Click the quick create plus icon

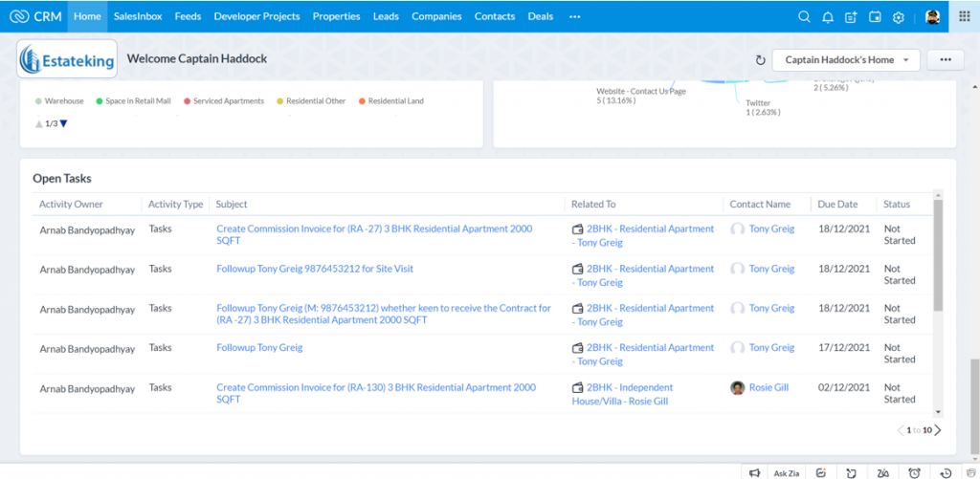tap(851, 17)
